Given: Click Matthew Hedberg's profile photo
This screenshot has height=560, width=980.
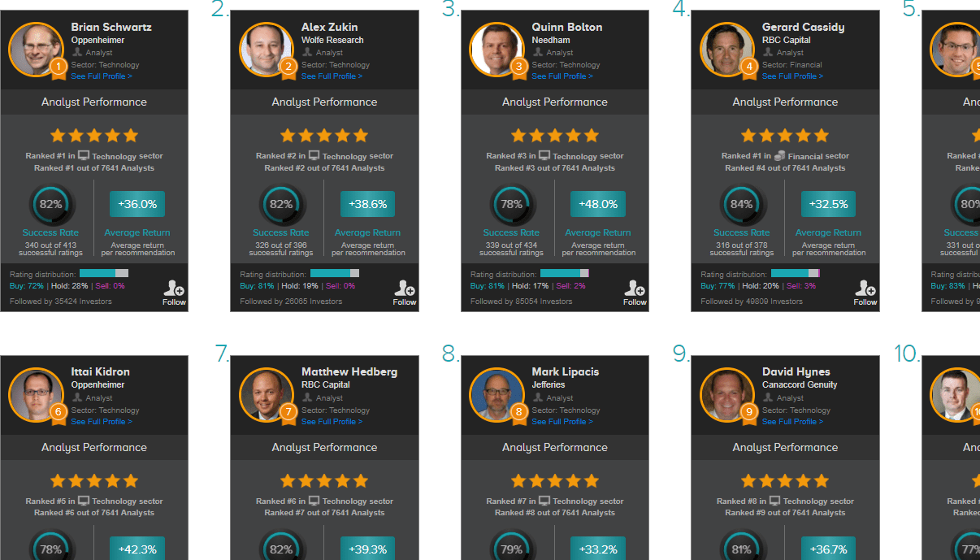Looking at the screenshot, I should pyautogui.click(x=267, y=395).
